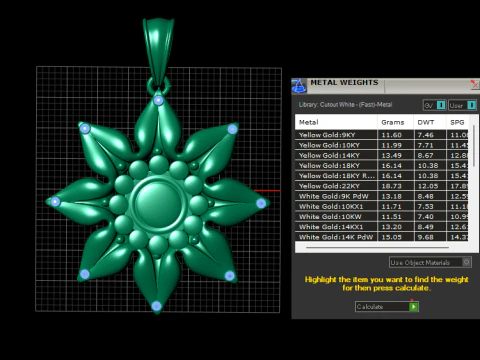Click the 13.49 grams value
This screenshot has height=360, width=480.
pyautogui.click(x=391, y=155)
